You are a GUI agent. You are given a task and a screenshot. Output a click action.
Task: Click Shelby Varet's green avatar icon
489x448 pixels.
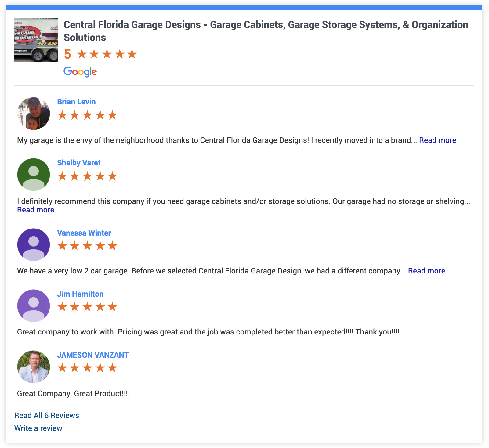click(34, 175)
